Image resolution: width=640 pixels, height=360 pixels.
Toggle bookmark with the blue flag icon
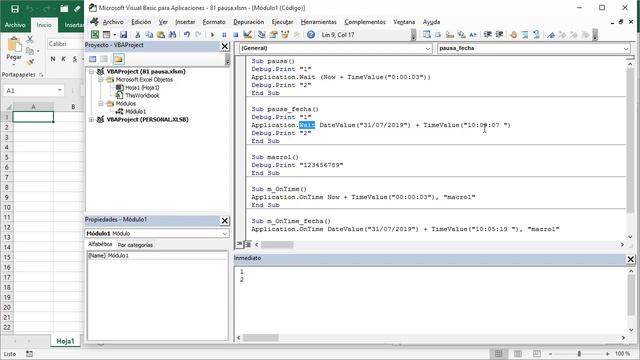(x=551, y=35)
